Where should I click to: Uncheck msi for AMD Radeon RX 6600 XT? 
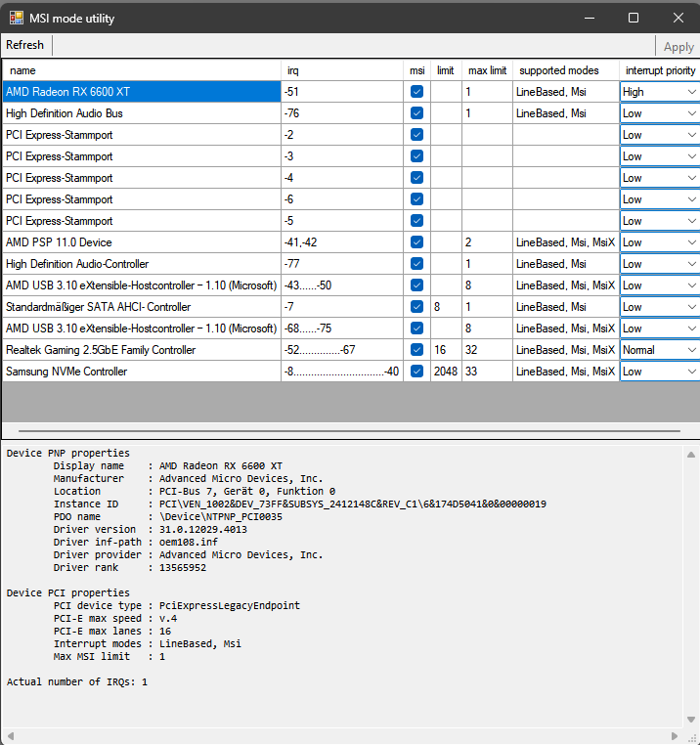click(416, 92)
